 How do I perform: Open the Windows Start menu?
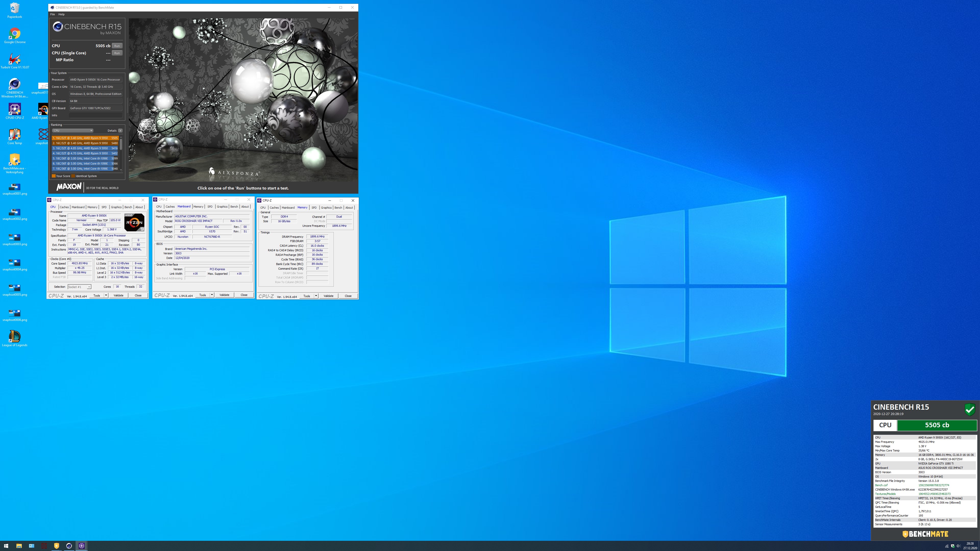tap(6, 546)
